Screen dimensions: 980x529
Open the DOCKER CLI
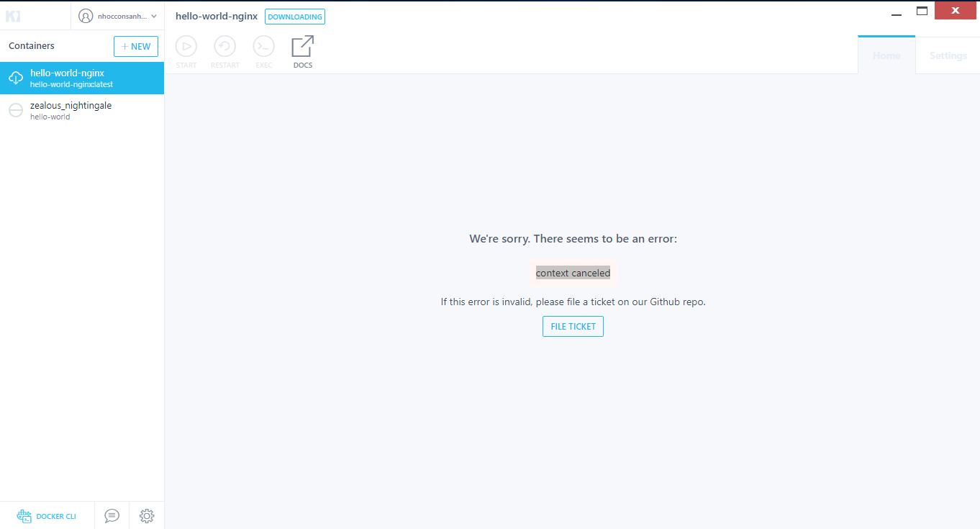(47, 515)
